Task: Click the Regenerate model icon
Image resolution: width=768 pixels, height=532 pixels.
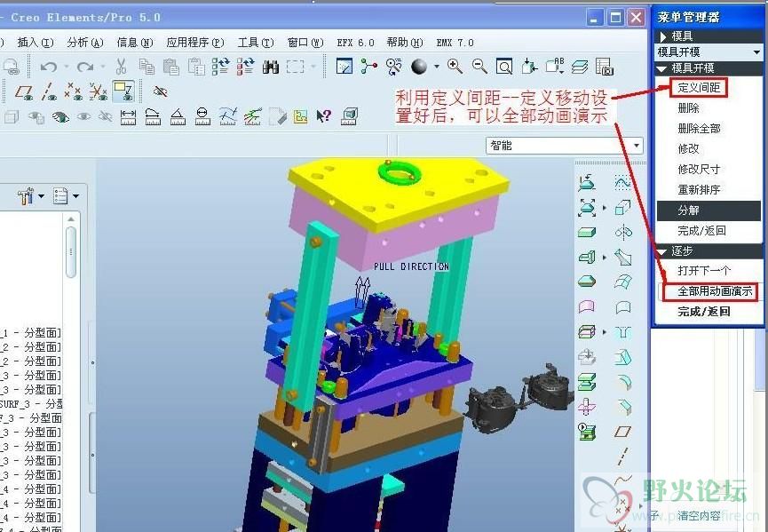Action: [220, 66]
